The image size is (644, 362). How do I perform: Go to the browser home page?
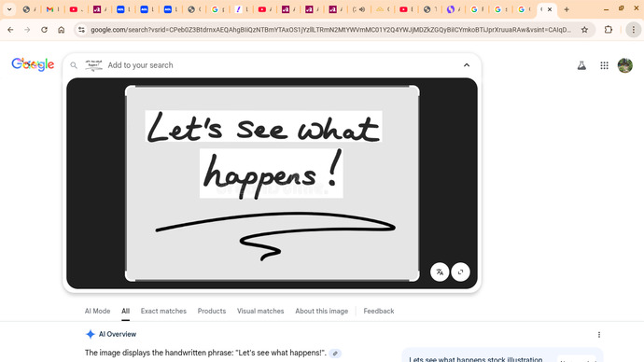tap(62, 30)
